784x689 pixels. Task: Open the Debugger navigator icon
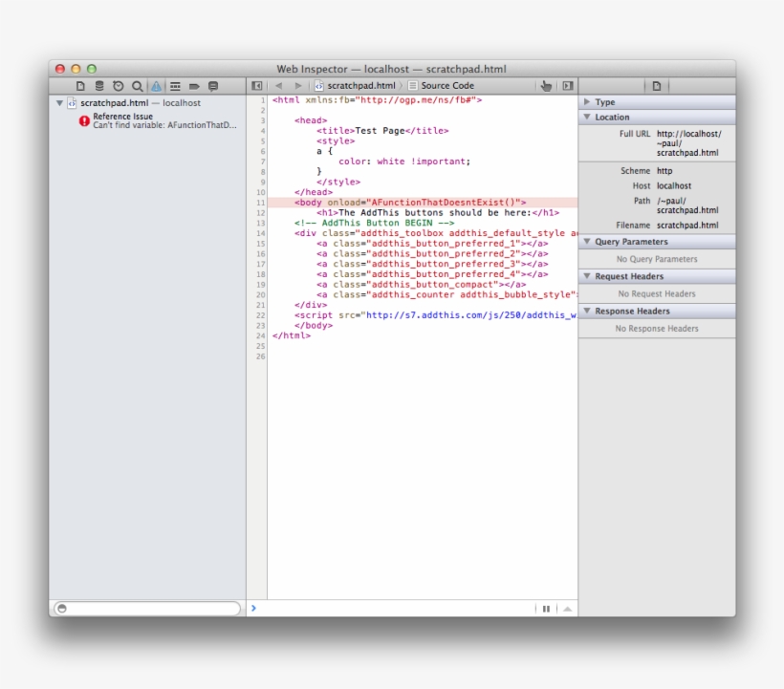(175, 86)
